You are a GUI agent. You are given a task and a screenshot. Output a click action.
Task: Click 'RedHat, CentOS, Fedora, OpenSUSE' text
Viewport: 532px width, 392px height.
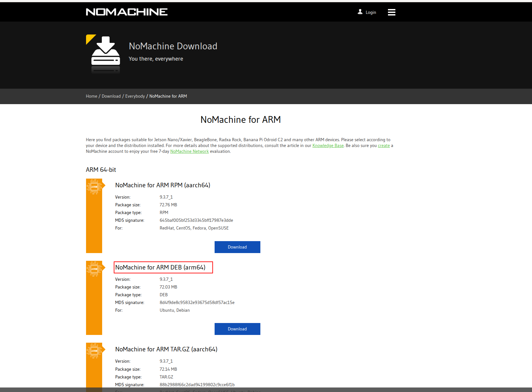pos(194,228)
